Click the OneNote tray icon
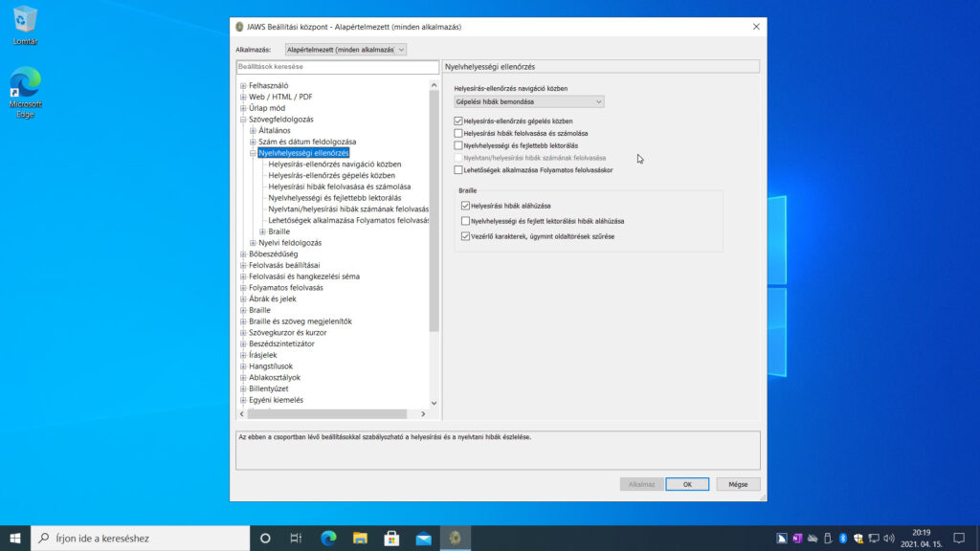Image resolution: width=980 pixels, height=551 pixels. point(797,538)
